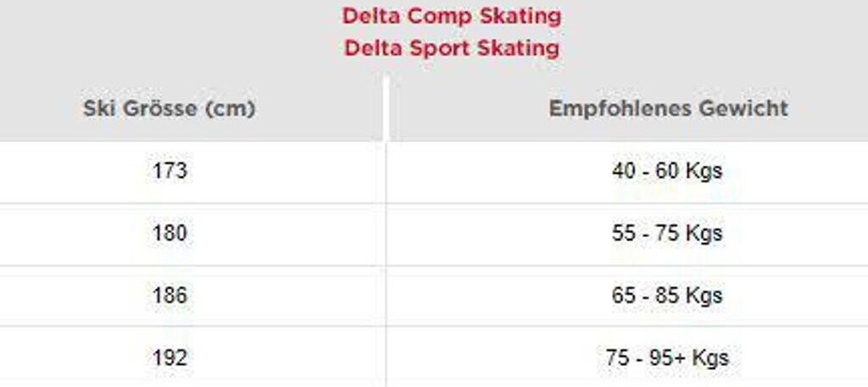Click the column divider in the 186 row
Screen dimensions: 868x387
(387, 296)
